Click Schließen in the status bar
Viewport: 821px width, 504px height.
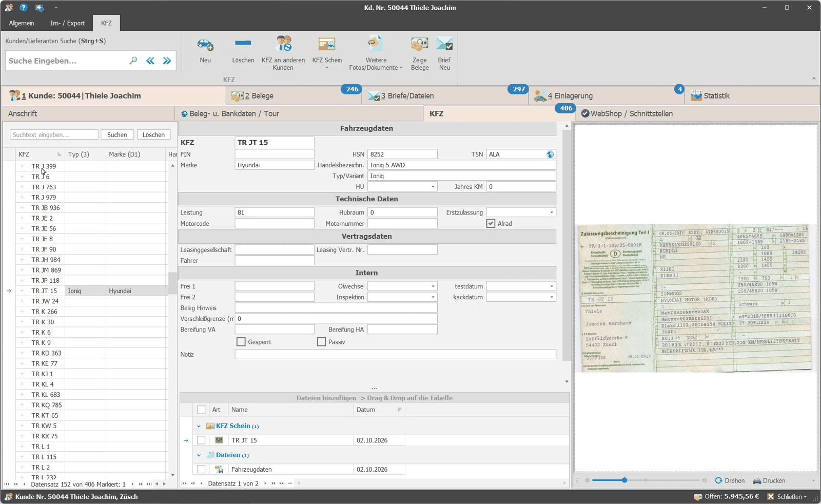coord(787,497)
